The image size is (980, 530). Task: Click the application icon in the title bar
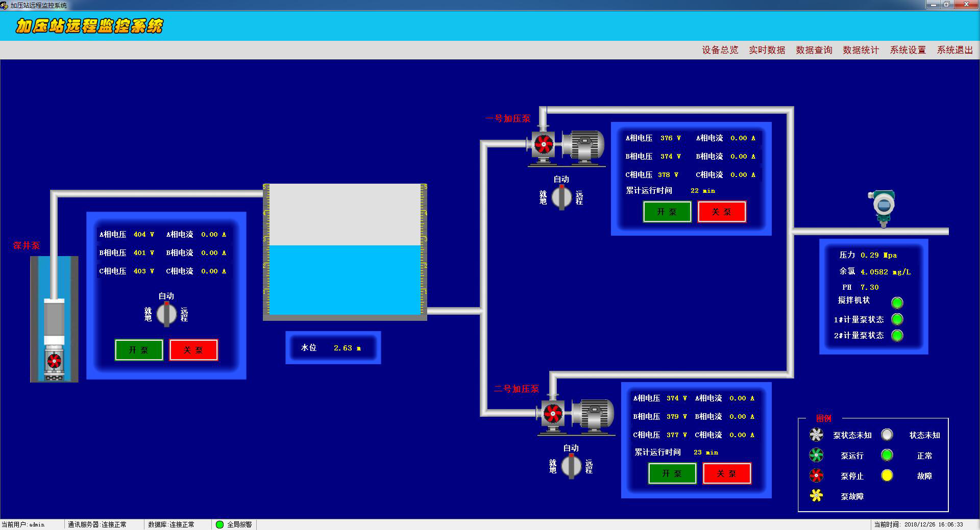[5, 5]
